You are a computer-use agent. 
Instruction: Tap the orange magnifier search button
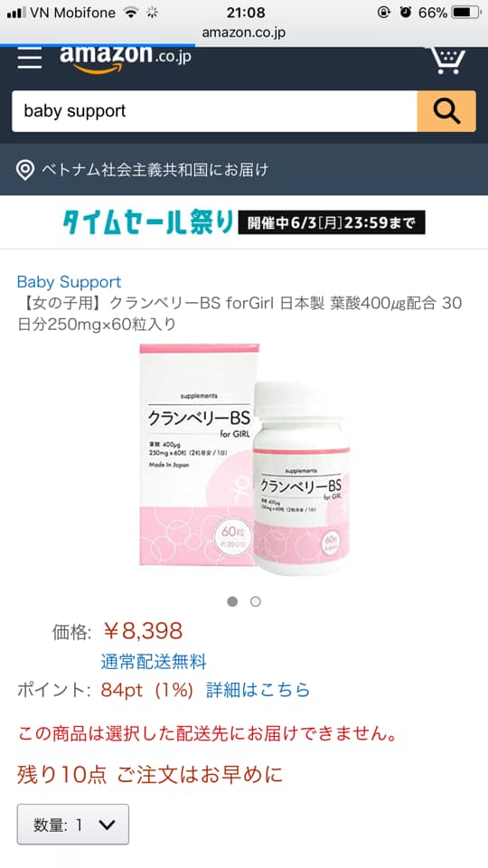(x=446, y=111)
